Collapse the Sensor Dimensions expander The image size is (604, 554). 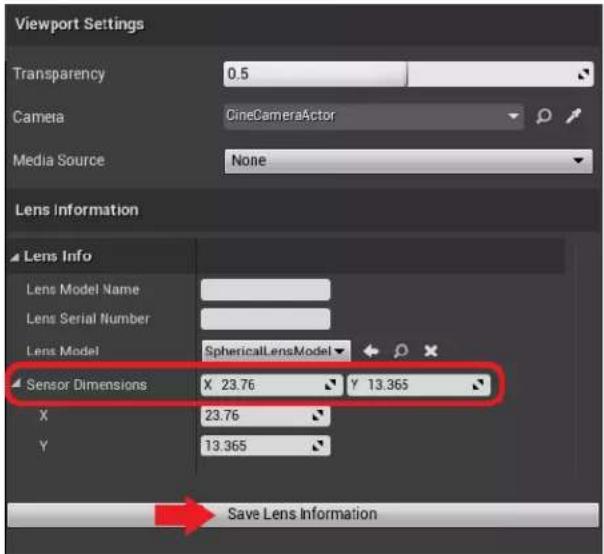[x=16, y=383]
